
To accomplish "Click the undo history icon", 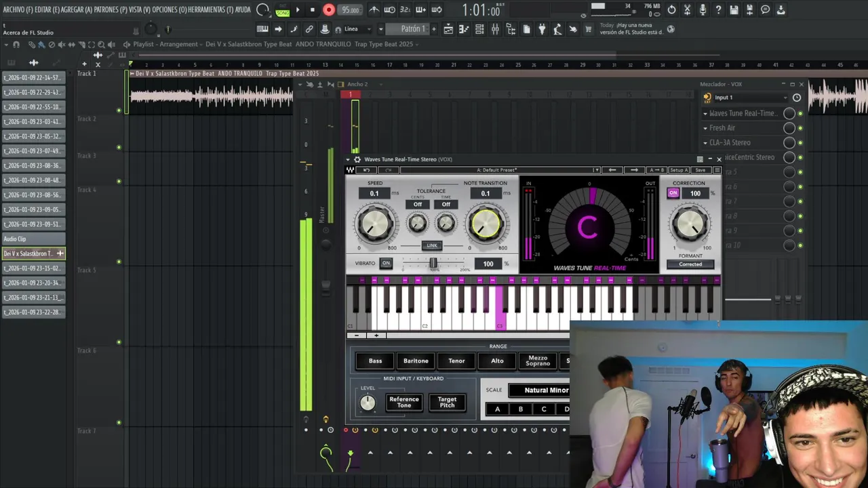I will [x=671, y=9].
